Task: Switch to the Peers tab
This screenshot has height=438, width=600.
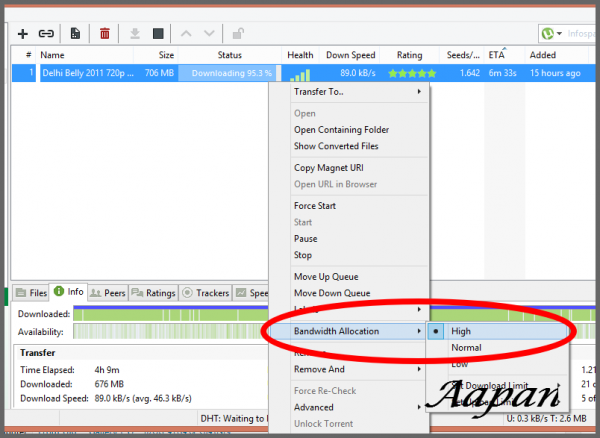Action: pos(108,293)
